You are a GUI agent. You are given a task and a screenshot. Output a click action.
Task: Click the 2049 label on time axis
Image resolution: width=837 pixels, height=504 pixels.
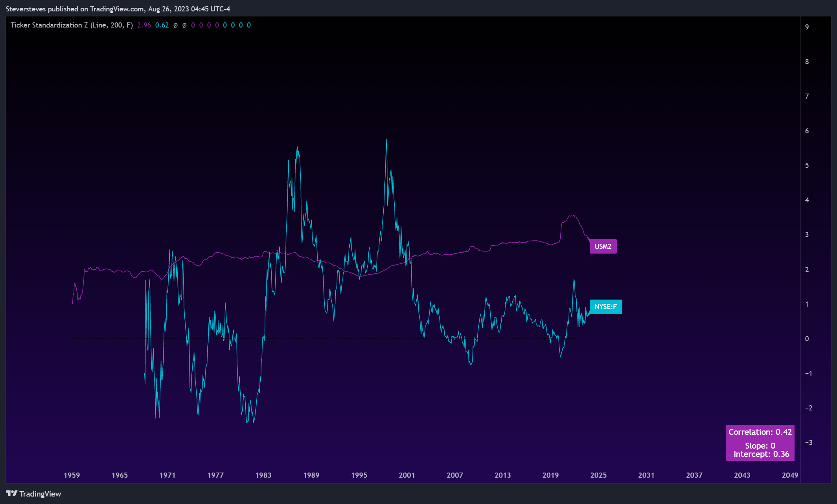click(790, 475)
